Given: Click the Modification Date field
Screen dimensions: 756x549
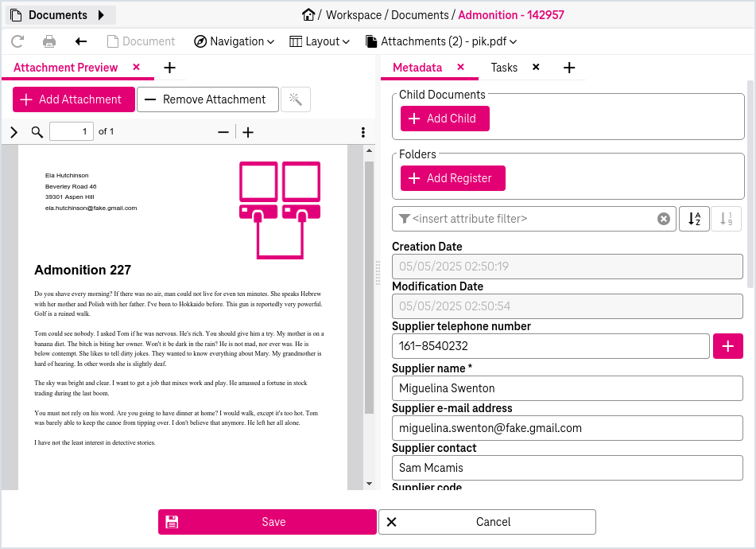Looking at the screenshot, I should (x=568, y=306).
